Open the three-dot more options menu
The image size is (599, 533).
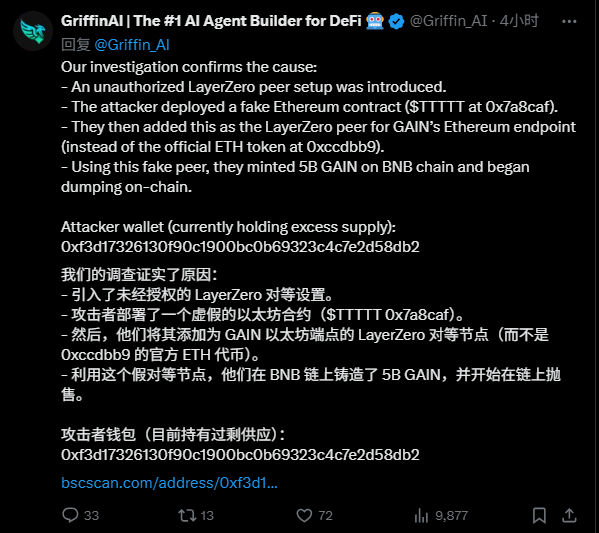coord(569,21)
